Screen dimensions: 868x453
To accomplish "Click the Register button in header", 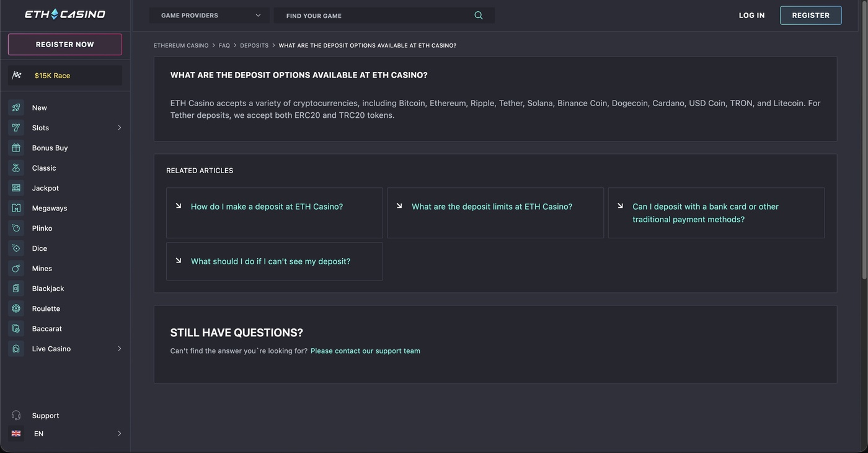I will click(811, 16).
